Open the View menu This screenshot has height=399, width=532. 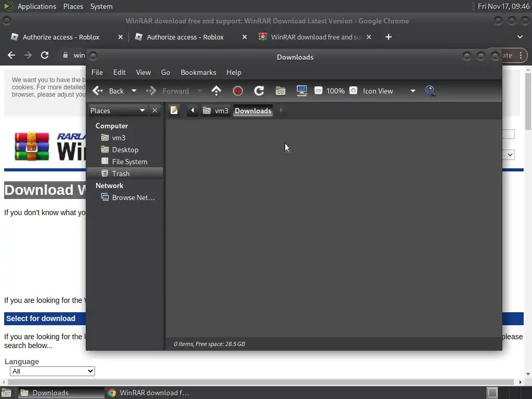click(143, 72)
